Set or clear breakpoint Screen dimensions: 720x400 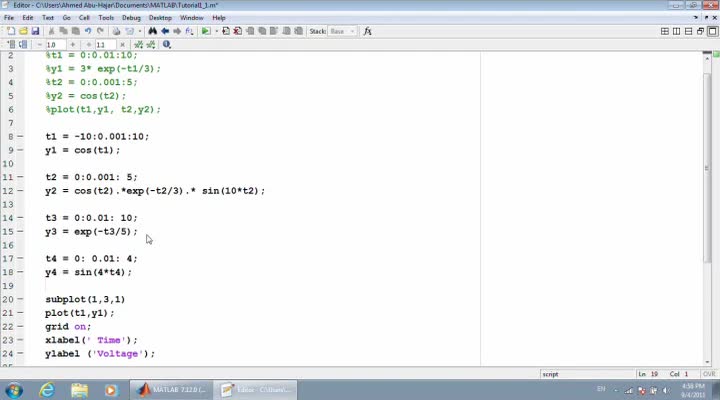pos(226,31)
